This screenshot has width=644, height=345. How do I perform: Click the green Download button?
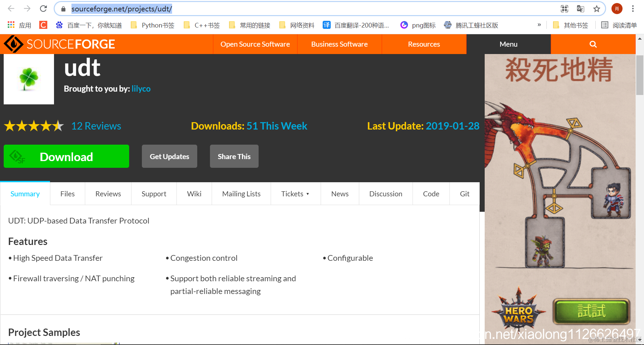(x=66, y=156)
